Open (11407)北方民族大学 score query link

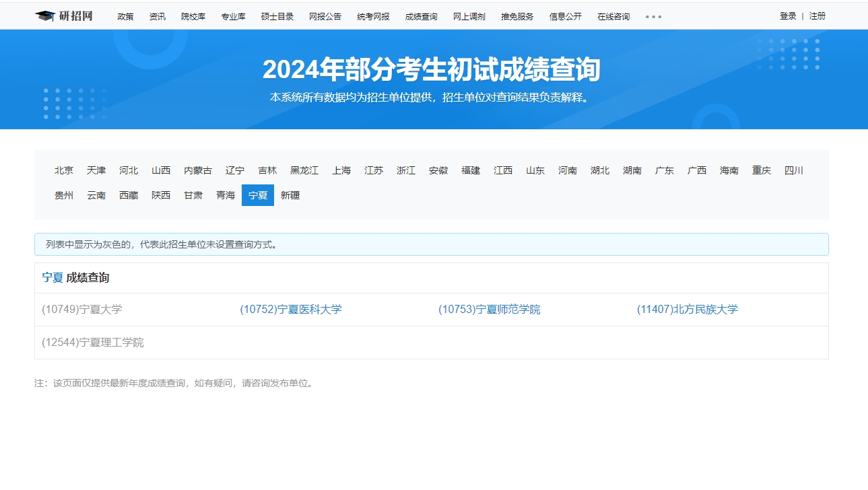[688, 310]
